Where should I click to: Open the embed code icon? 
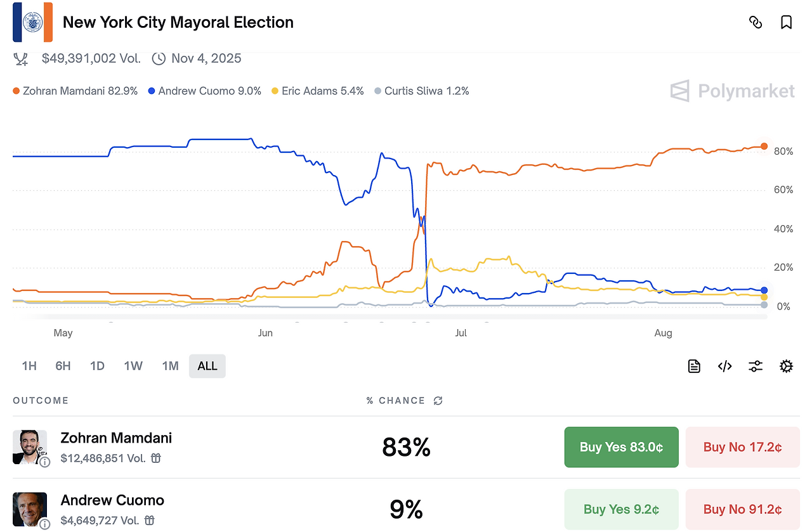point(724,366)
